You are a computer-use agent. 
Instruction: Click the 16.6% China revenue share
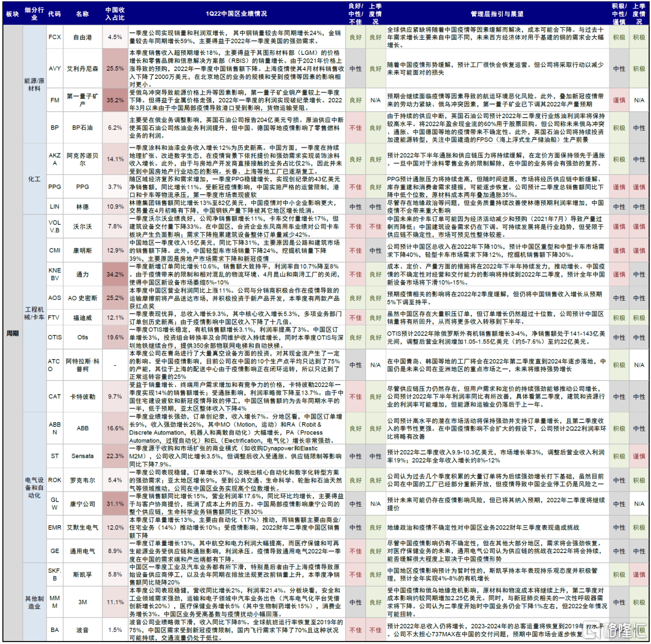click(115, 428)
